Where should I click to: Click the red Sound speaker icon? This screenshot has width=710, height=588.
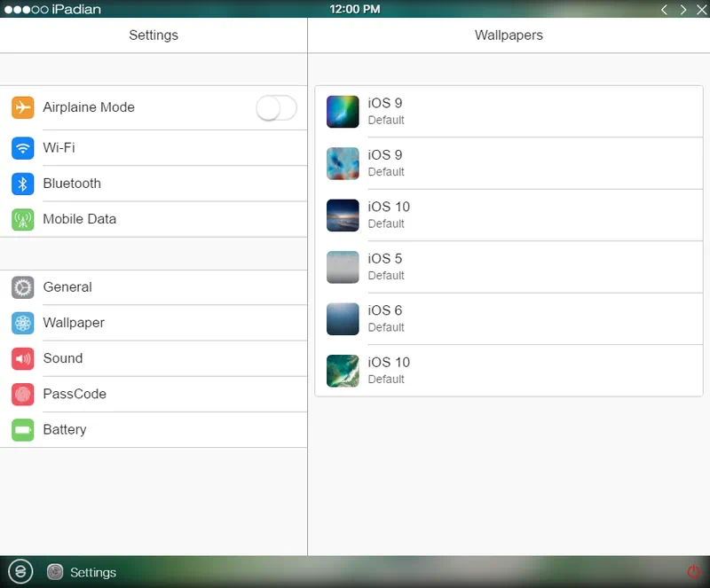pyautogui.click(x=23, y=359)
